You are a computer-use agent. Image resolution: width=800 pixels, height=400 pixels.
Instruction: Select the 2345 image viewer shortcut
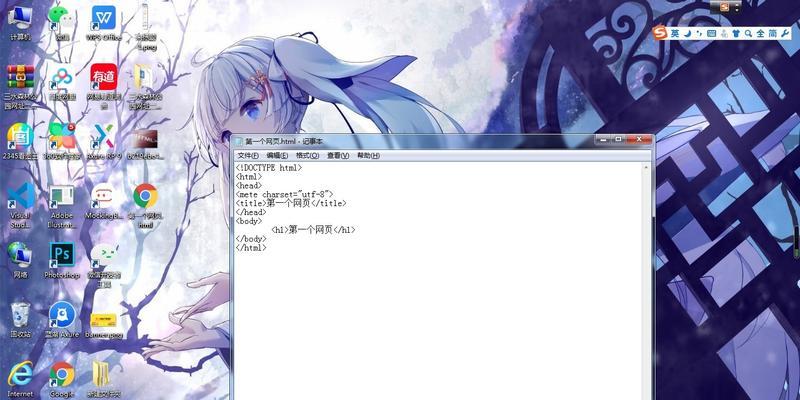20,142
